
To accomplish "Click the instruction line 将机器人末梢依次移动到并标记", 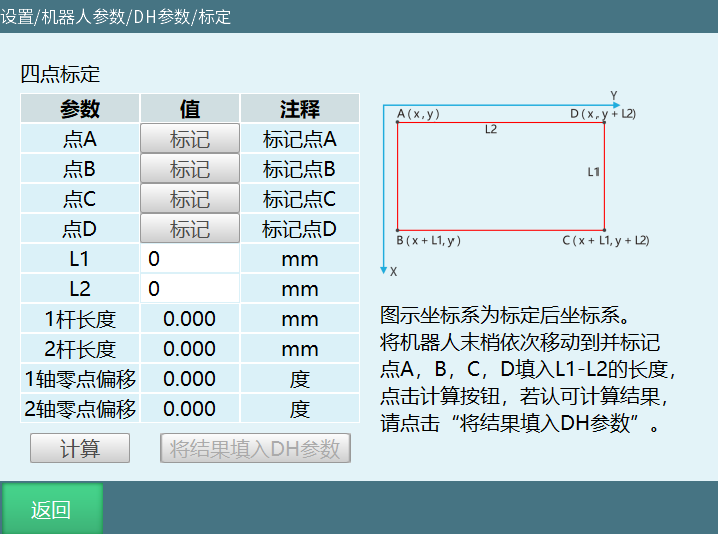I will click(x=520, y=342).
